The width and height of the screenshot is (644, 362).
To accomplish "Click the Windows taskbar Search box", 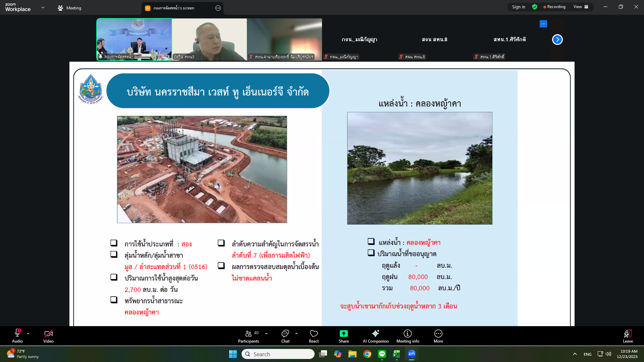I will tap(278, 354).
